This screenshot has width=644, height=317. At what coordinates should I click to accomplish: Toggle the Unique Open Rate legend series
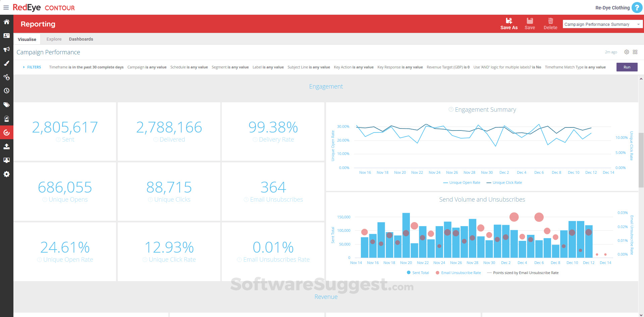pyautogui.click(x=462, y=182)
